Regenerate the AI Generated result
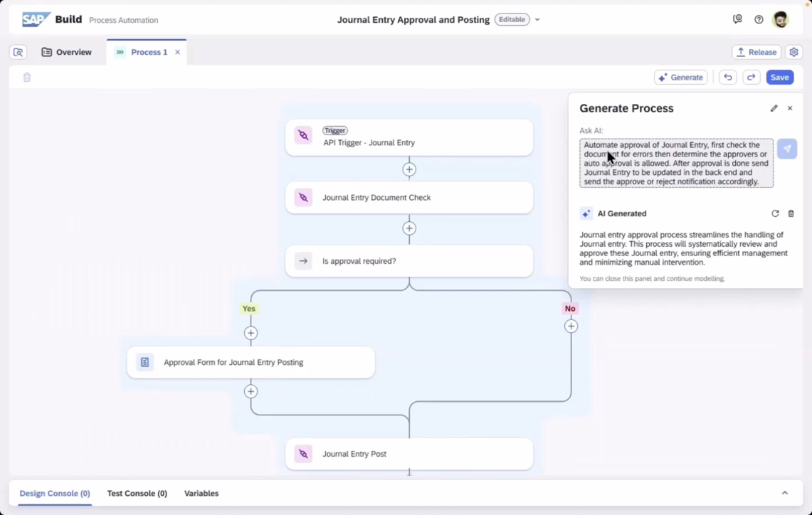812x515 pixels. point(775,213)
